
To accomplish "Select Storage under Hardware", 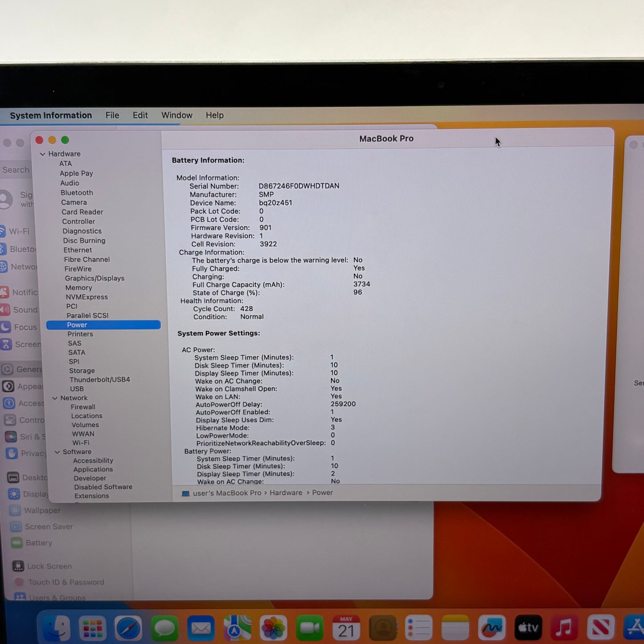I will point(82,371).
